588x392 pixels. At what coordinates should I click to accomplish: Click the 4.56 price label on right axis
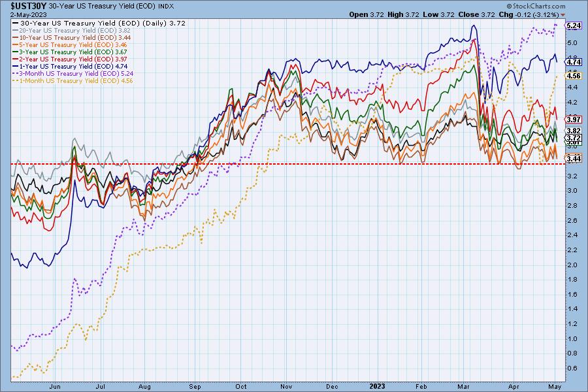point(574,76)
